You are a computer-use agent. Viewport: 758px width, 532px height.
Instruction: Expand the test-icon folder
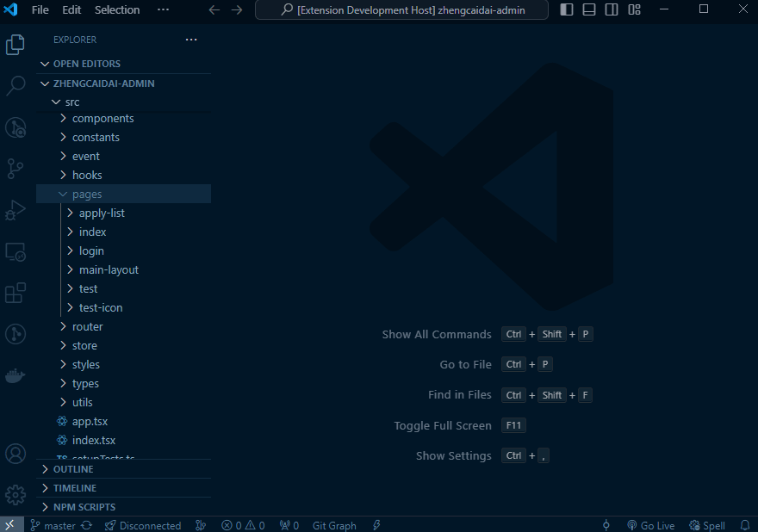pos(124,308)
